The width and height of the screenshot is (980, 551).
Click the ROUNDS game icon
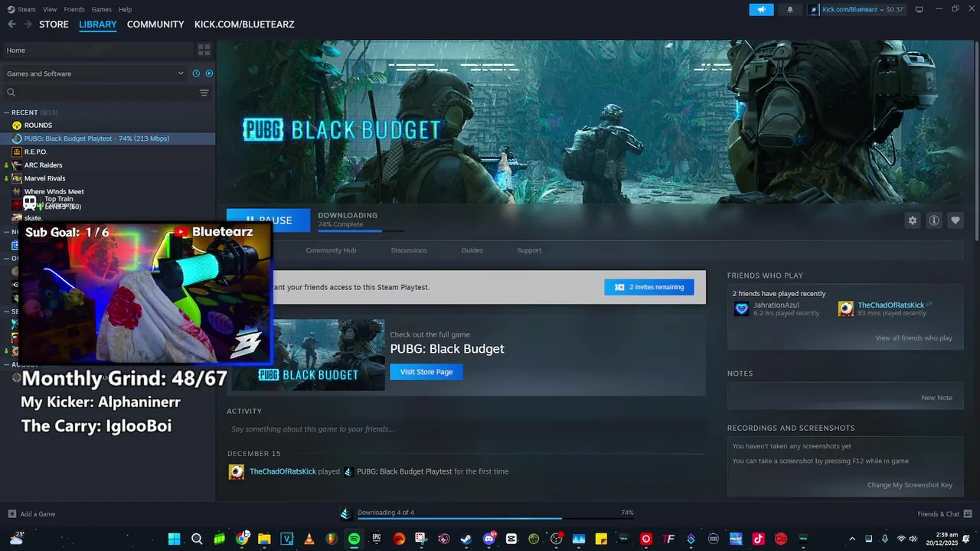pos(17,126)
